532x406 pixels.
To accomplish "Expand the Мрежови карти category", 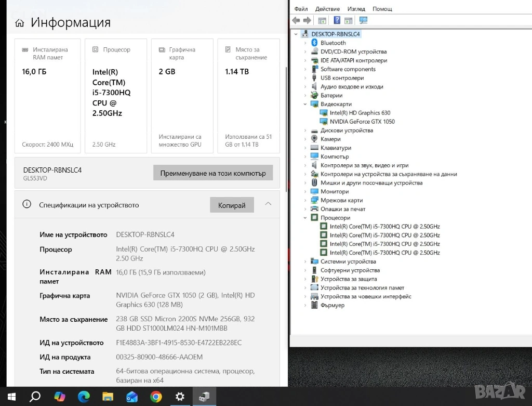I will click(x=305, y=200).
